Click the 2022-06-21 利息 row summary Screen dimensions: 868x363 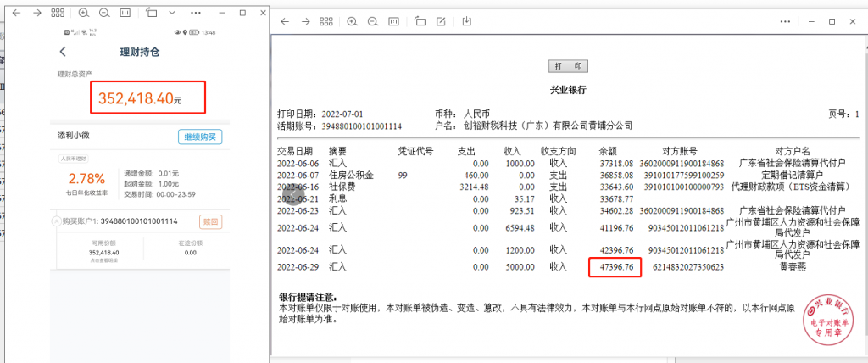point(337,198)
